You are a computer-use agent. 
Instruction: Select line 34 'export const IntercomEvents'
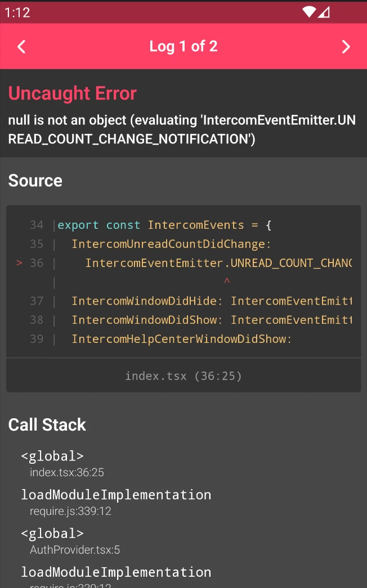(x=164, y=225)
